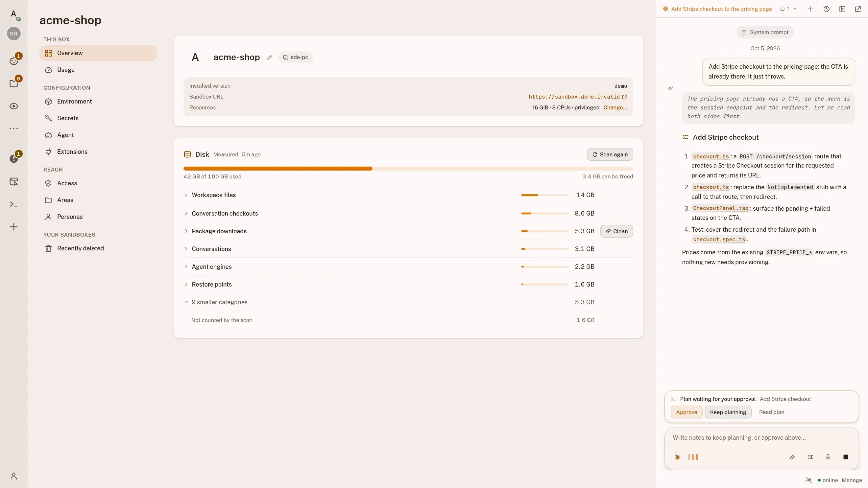The width and height of the screenshot is (868, 488).
Task: Open the composer settings sliders icon
Action: pos(810,457)
